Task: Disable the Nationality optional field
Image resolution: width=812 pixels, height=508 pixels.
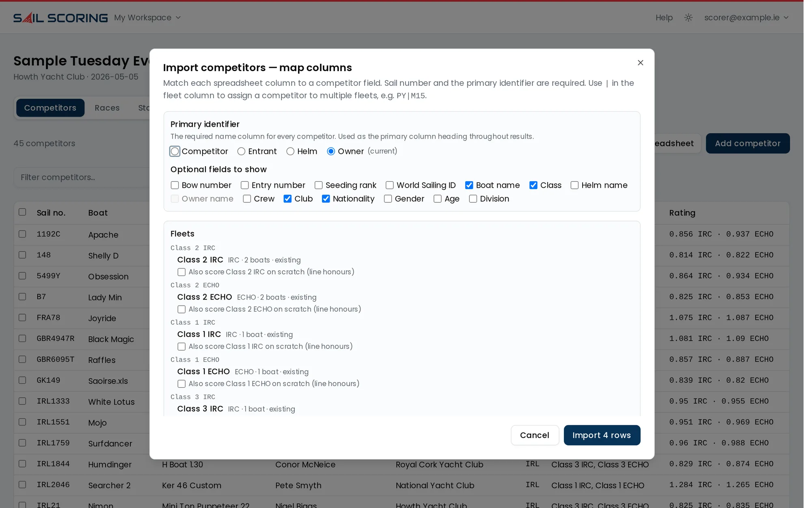Action: tap(326, 199)
